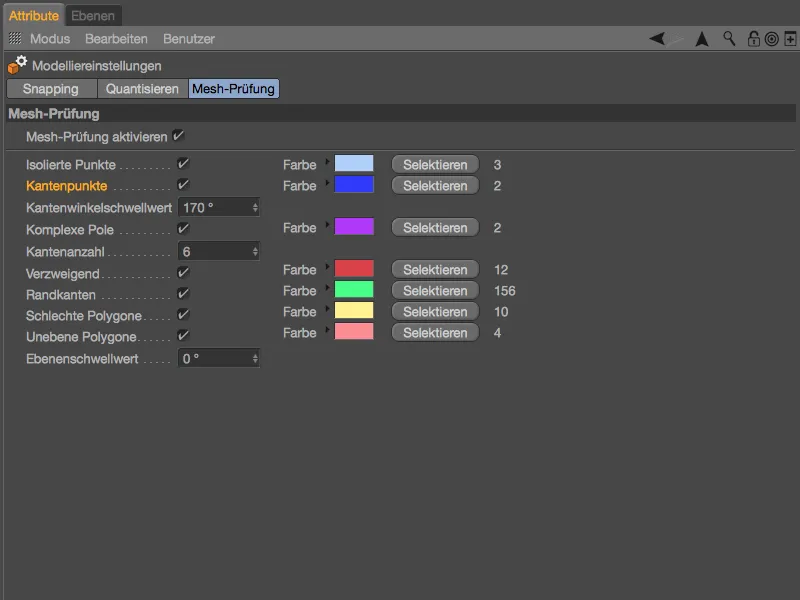The height and width of the screenshot is (600, 800).
Task: Click Selektieren for Komplexe Pole
Action: 435,228
